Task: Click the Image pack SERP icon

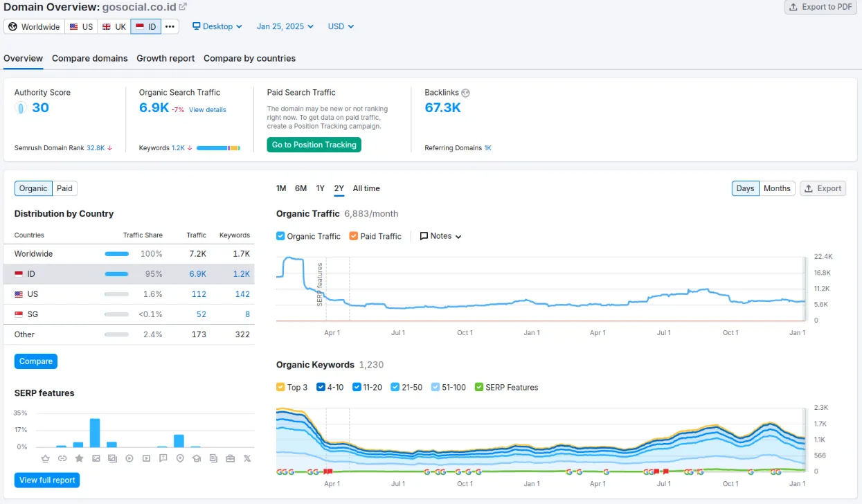Action: [112, 458]
